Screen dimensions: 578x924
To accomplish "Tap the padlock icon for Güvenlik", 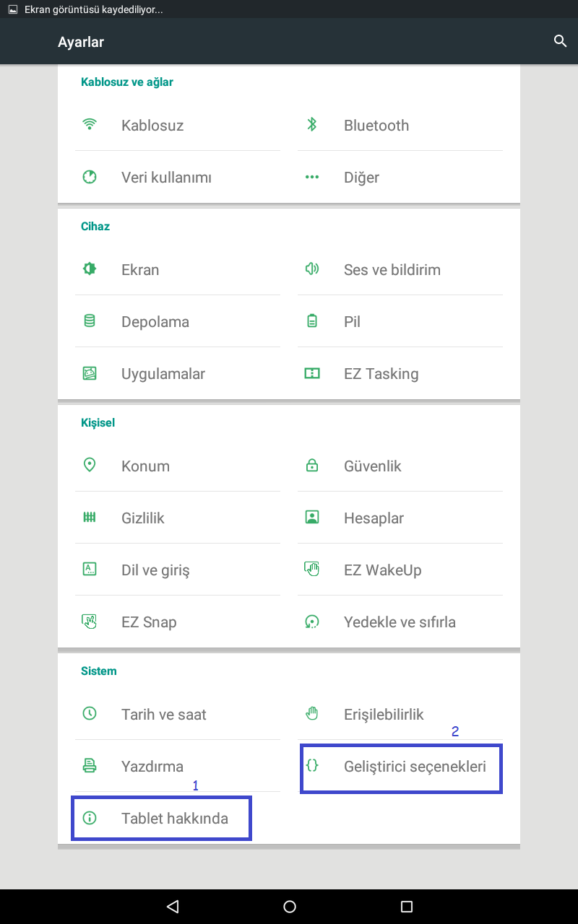I will pos(312,466).
